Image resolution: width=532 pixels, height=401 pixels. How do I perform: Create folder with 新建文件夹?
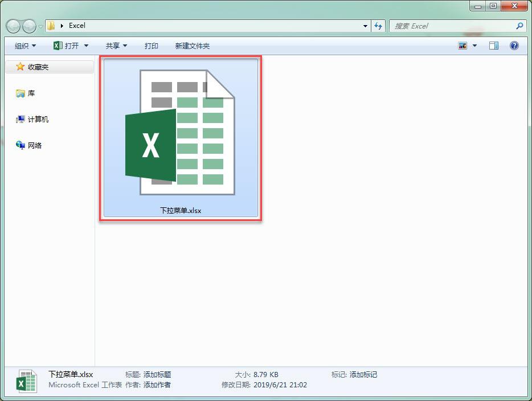pyautogui.click(x=193, y=46)
